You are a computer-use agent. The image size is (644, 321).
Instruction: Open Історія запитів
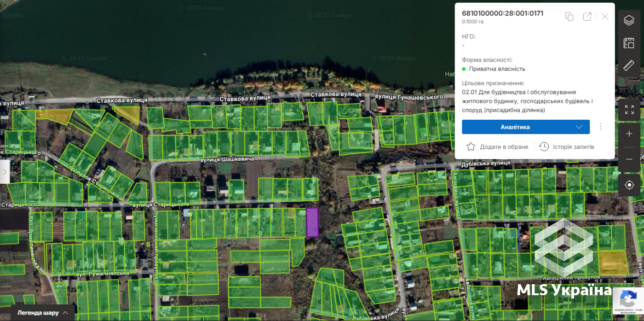567,146
